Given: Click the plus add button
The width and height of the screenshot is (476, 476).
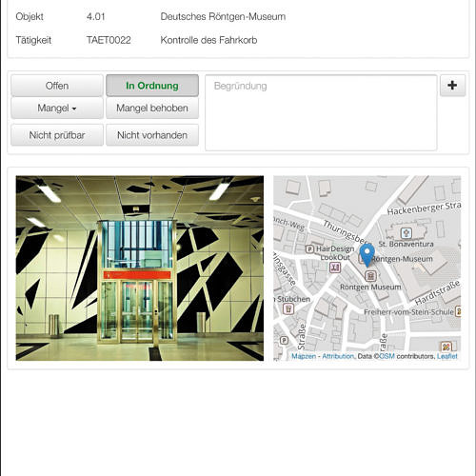Looking at the screenshot, I should tap(452, 86).
